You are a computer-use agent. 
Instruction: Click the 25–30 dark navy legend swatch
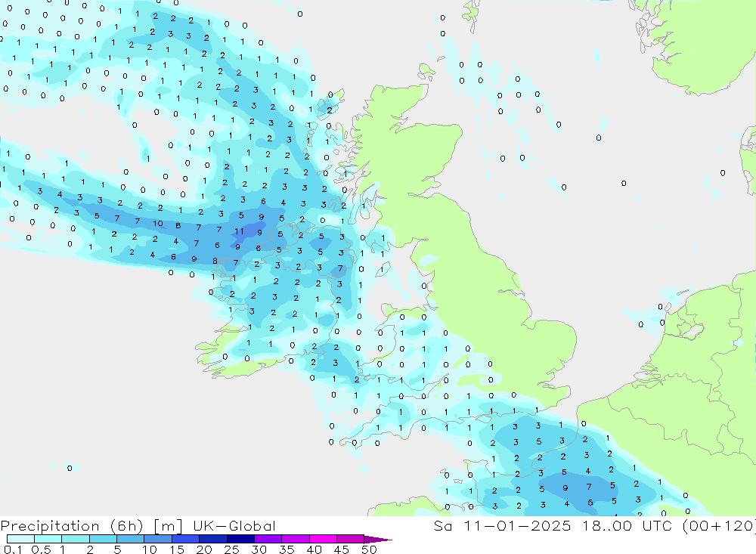tap(240, 539)
